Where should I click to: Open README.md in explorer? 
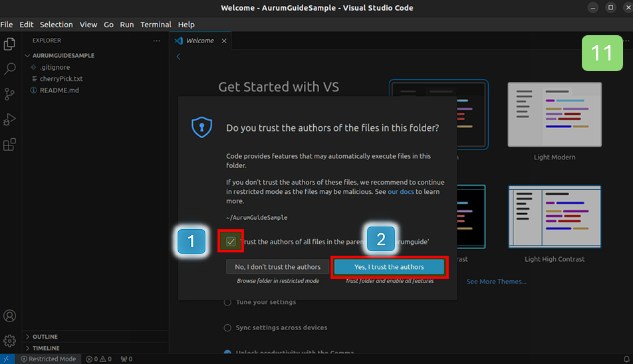(x=59, y=90)
